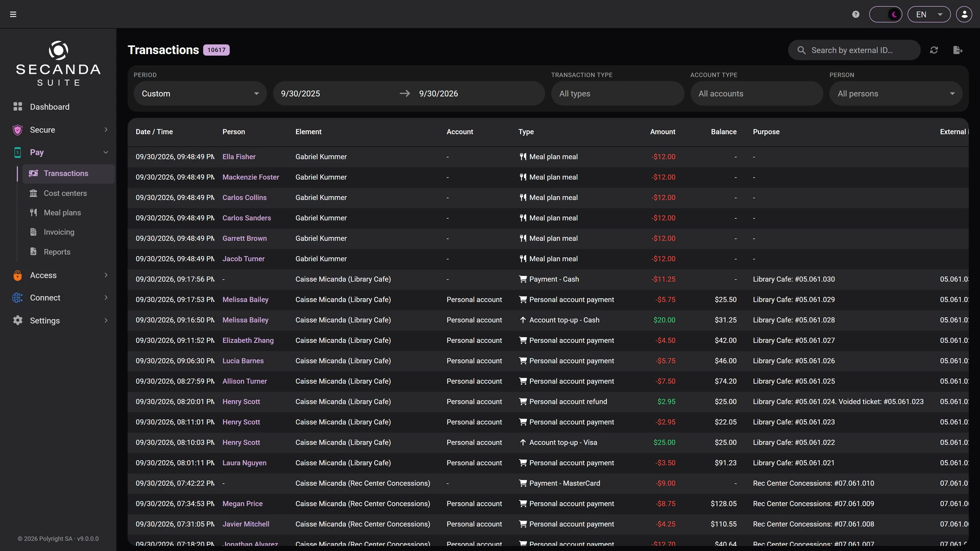
Task: Click the export transactions icon
Action: (x=958, y=50)
